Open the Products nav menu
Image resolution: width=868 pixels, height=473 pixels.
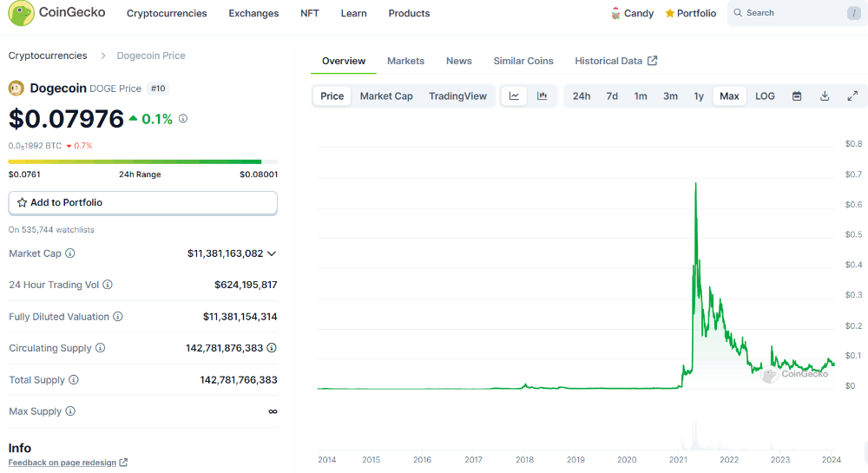click(x=409, y=13)
